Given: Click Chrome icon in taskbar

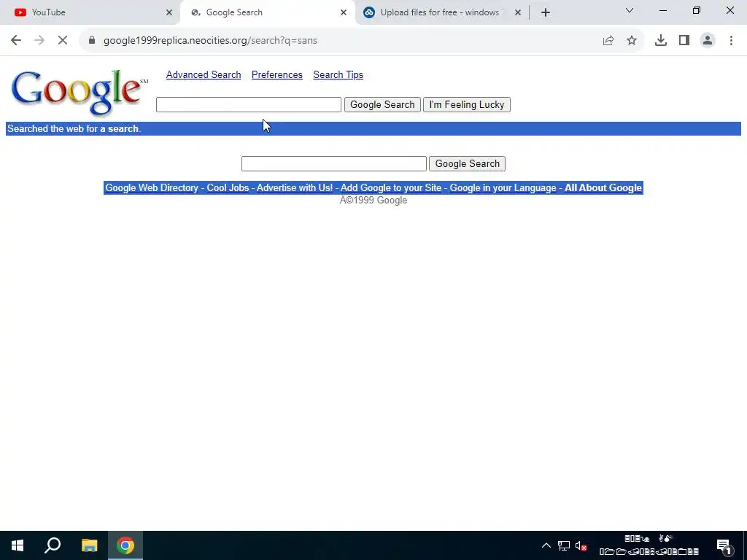Looking at the screenshot, I should (125, 545).
